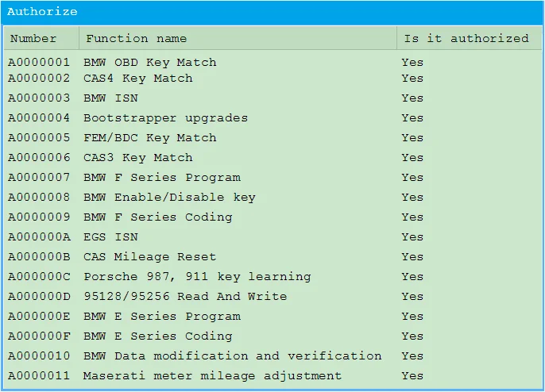Image resolution: width=545 pixels, height=392 pixels.
Task: Select the CAS3 Key Match entry
Action: 137,158
